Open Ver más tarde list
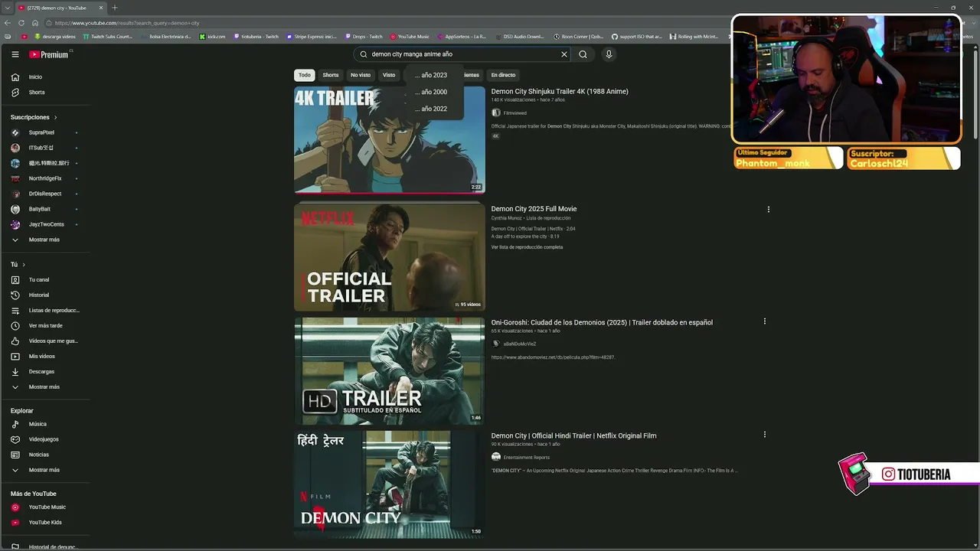Screen dimensions: 980x551 click(x=45, y=326)
